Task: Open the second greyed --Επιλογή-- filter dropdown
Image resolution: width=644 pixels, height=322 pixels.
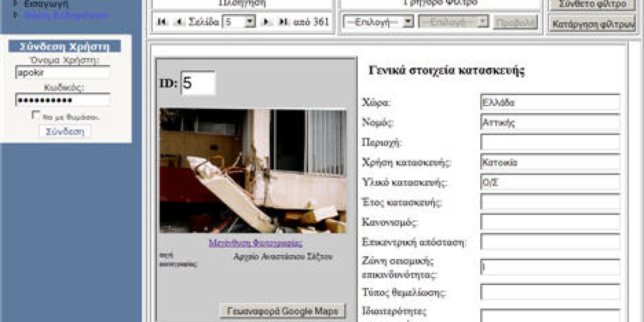Action: pos(453,22)
